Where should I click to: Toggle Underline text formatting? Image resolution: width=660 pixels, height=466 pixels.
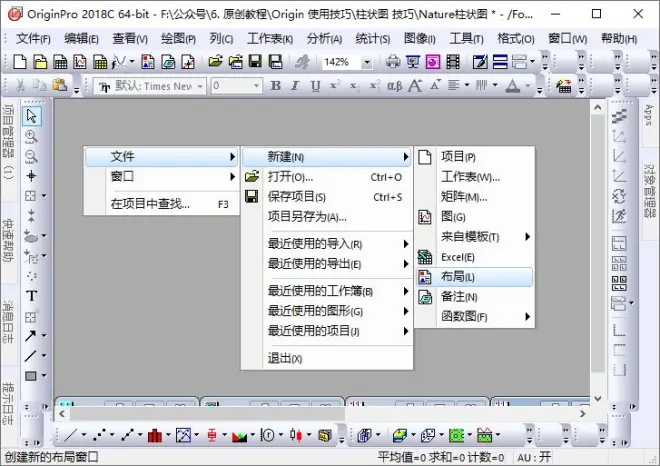[x=315, y=85]
